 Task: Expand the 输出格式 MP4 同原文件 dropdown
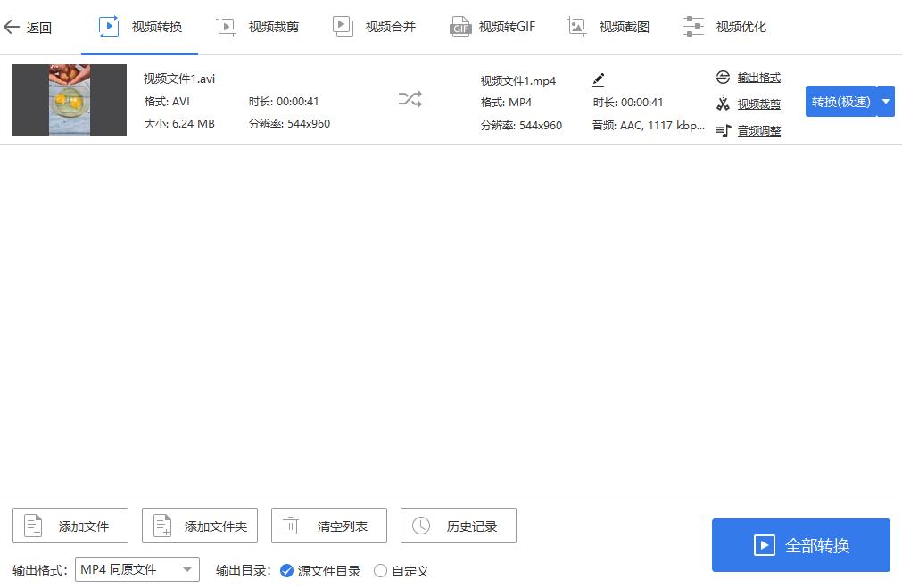click(137, 569)
